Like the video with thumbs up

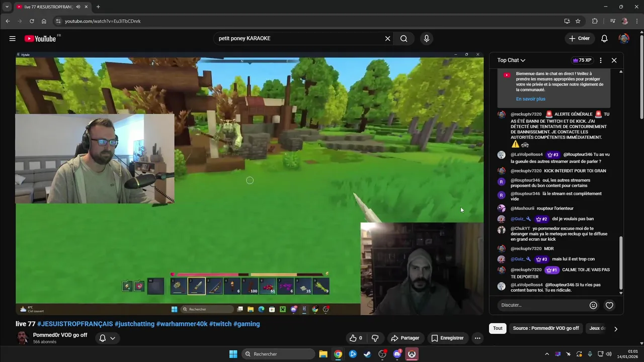(356, 338)
